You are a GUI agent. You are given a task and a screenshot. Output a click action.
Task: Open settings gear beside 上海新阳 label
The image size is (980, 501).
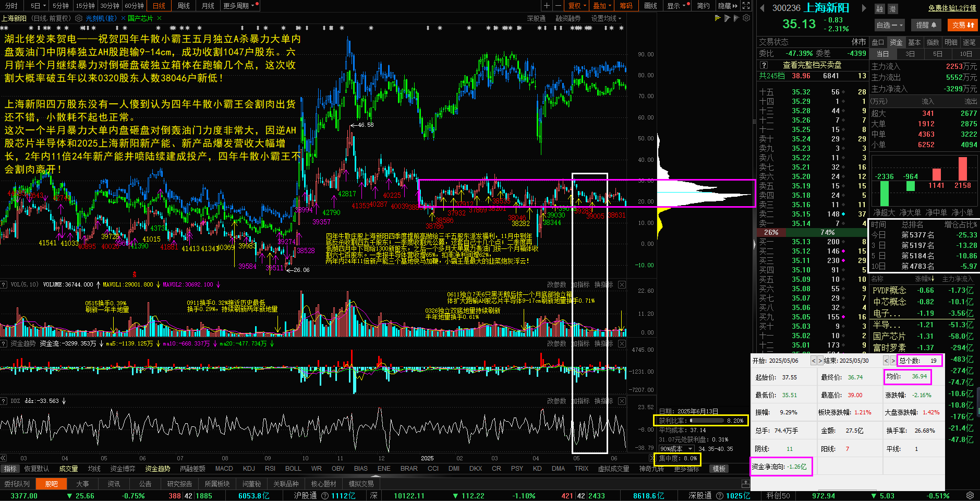coord(79,18)
